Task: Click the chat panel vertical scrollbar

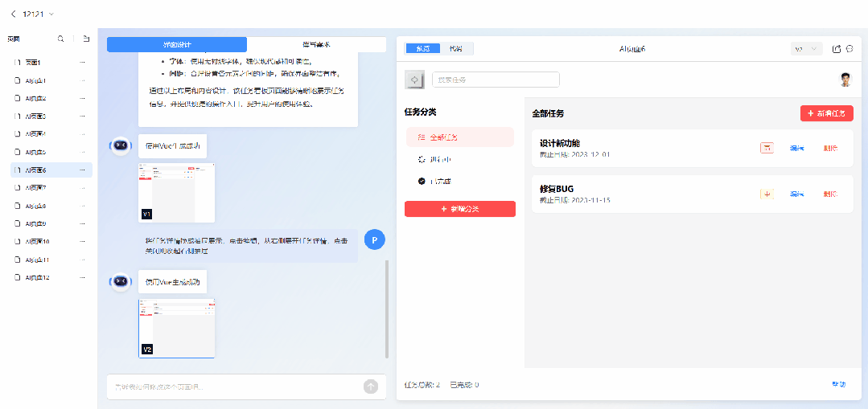Action: tap(386, 309)
